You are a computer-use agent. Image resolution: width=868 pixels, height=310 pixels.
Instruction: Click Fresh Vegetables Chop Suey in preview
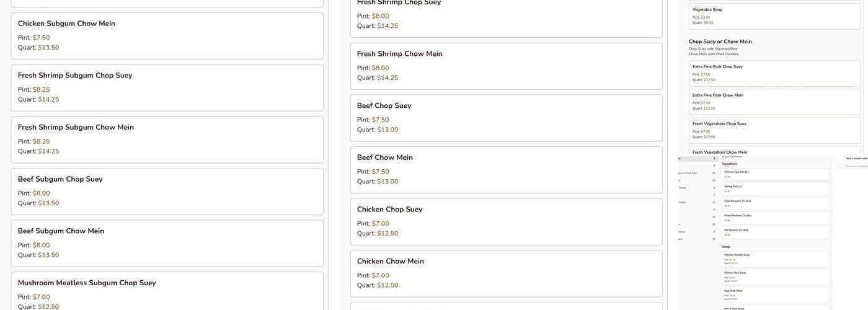click(774, 130)
